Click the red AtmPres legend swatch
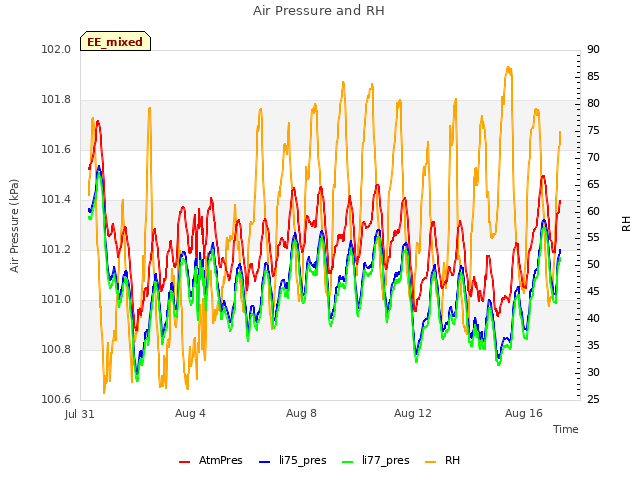Screen dimensions: 640x480 click(184, 462)
